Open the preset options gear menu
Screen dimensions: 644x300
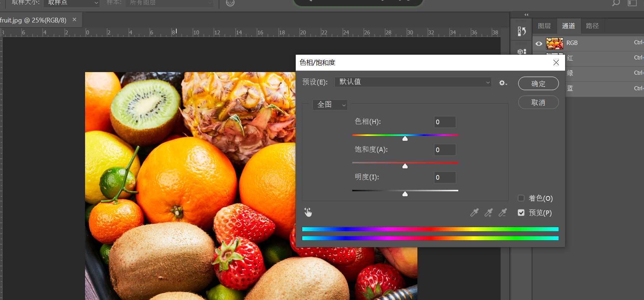click(x=503, y=83)
